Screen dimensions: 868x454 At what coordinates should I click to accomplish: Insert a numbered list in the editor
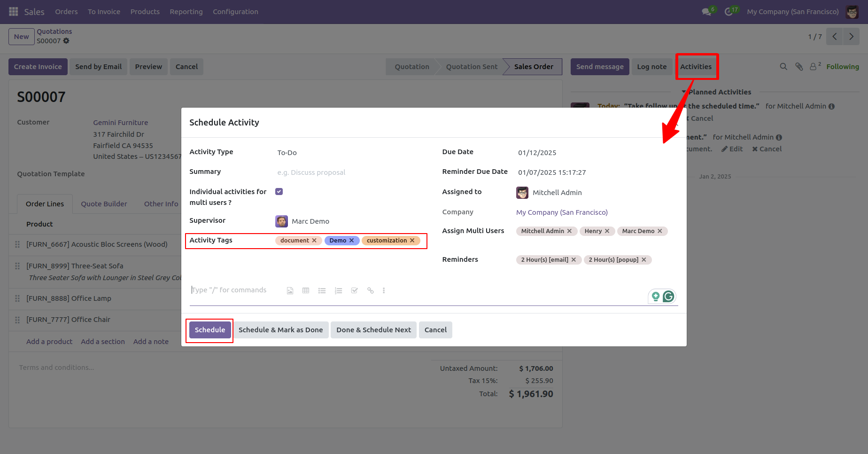pyautogui.click(x=338, y=290)
